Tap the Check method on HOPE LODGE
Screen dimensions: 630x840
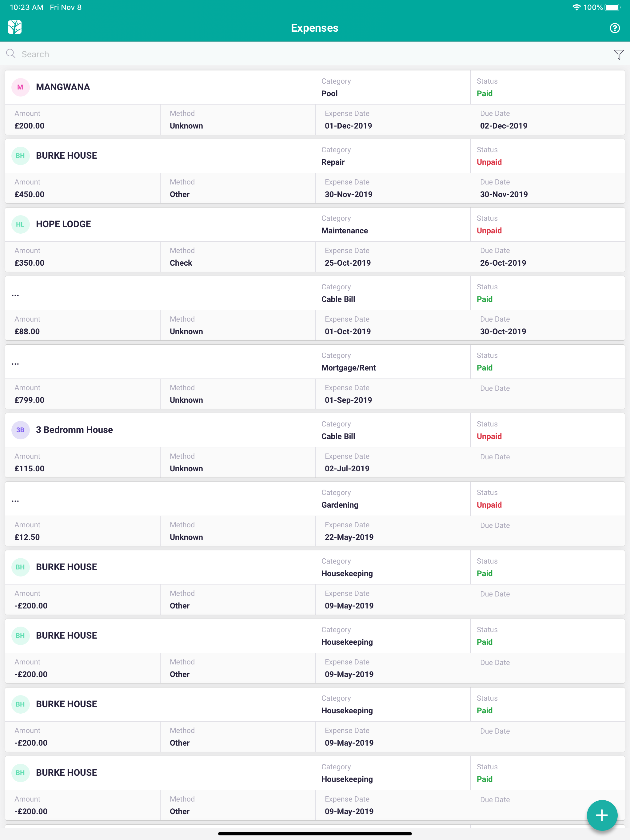tap(181, 263)
